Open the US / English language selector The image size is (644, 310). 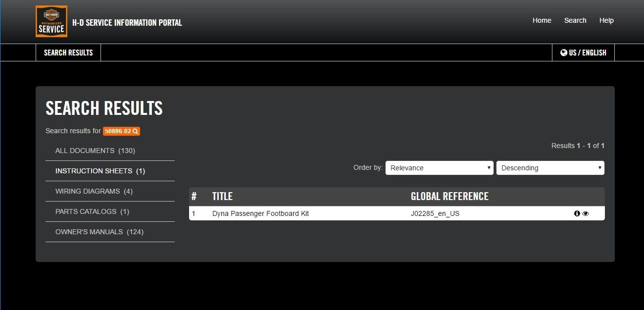tap(583, 52)
